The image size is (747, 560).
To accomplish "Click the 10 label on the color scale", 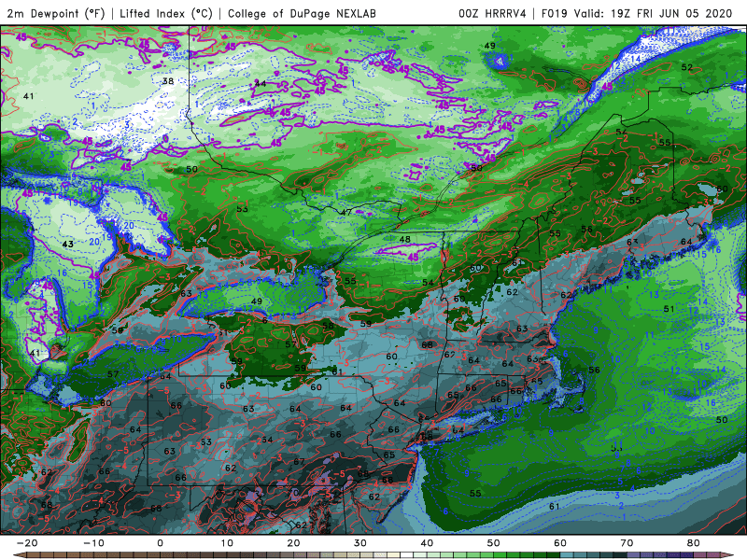I will (x=227, y=543).
